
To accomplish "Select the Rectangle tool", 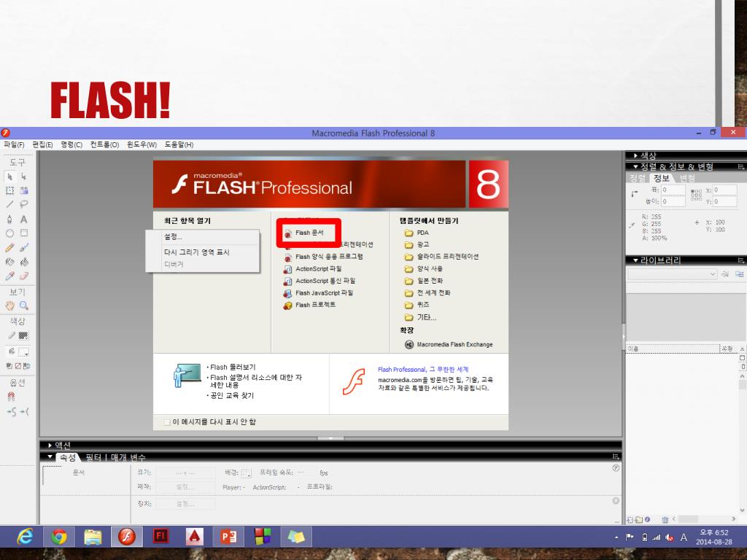I will (x=24, y=233).
